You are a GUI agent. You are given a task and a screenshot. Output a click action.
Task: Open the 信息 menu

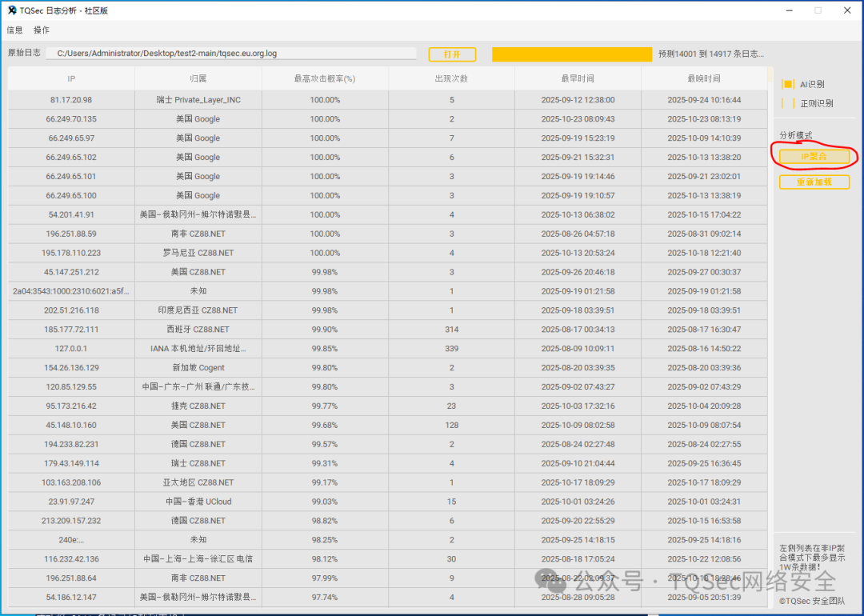click(14, 30)
